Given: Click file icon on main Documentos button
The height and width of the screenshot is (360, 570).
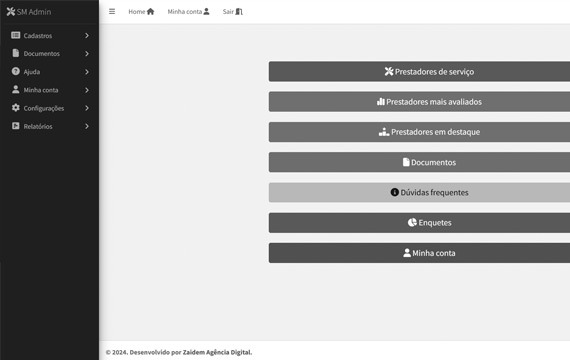Looking at the screenshot, I should [406, 162].
